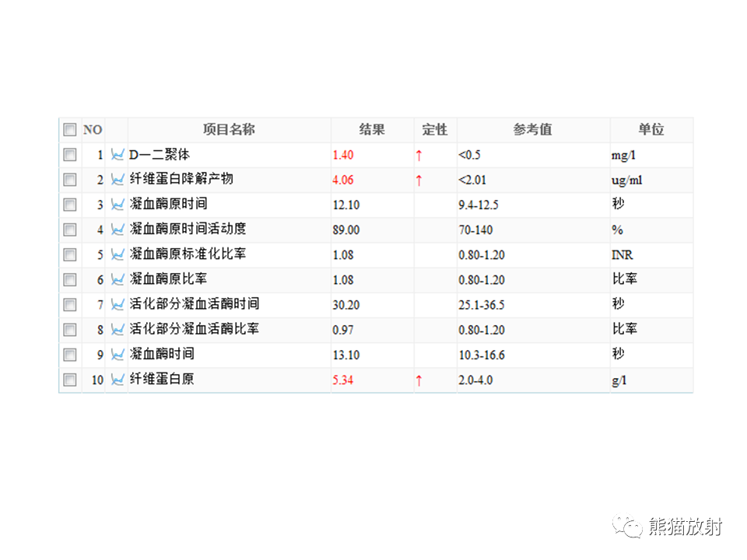Check the box for row 5 凝血酶原标准化比率
The height and width of the screenshot is (560, 747).
click(x=70, y=255)
